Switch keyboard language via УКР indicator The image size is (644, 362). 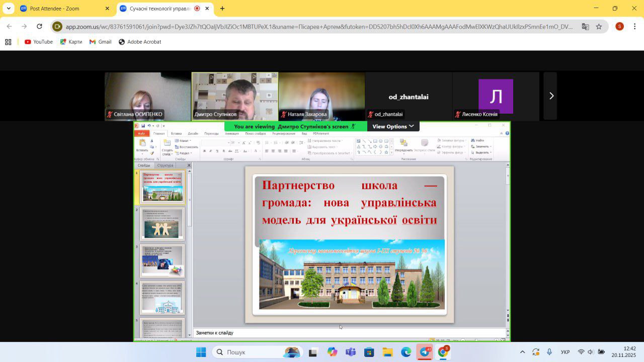click(x=565, y=352)
